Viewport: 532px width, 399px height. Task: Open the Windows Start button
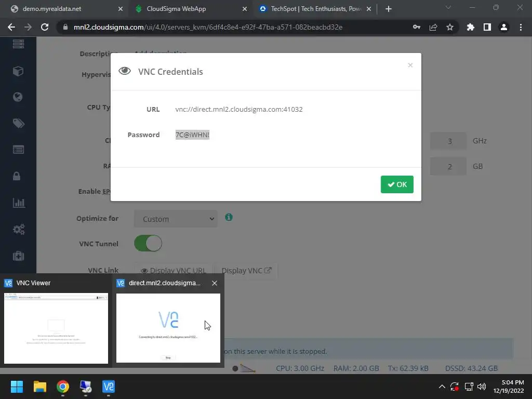click(17, 387)
